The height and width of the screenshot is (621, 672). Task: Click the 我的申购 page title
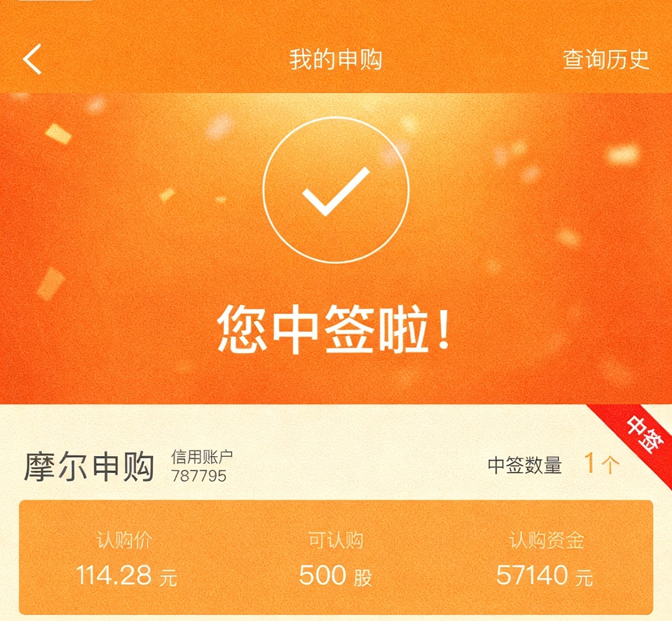coord(335,59)
